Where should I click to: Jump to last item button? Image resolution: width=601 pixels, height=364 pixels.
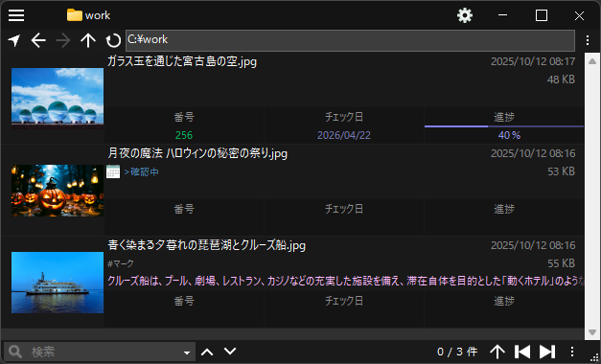pos(547,352)
